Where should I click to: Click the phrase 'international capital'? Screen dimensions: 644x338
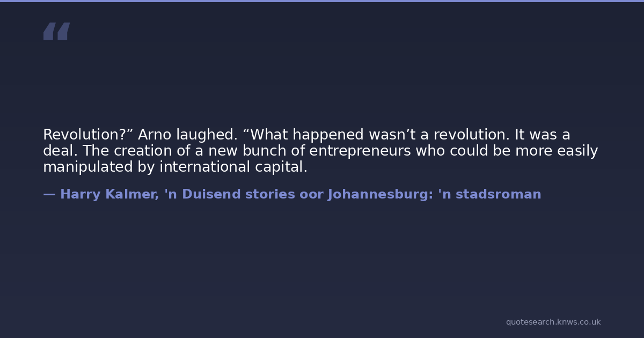[233, 167]
